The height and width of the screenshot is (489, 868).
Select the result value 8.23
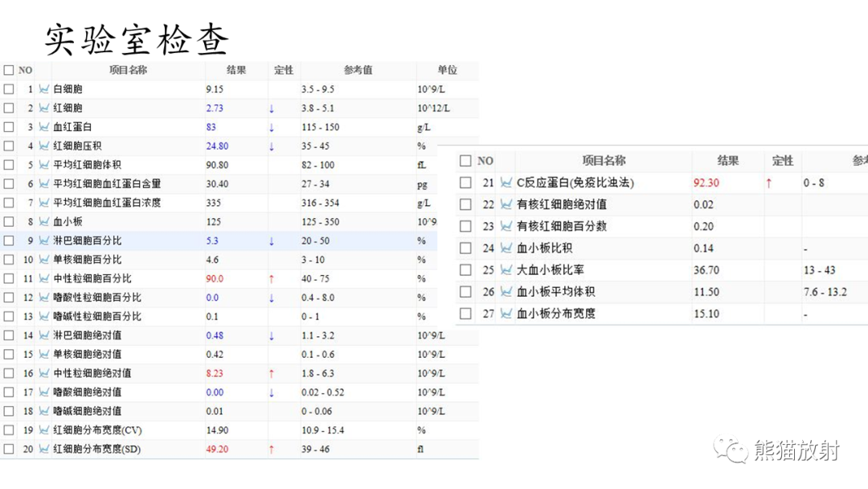tap(215, 373)
